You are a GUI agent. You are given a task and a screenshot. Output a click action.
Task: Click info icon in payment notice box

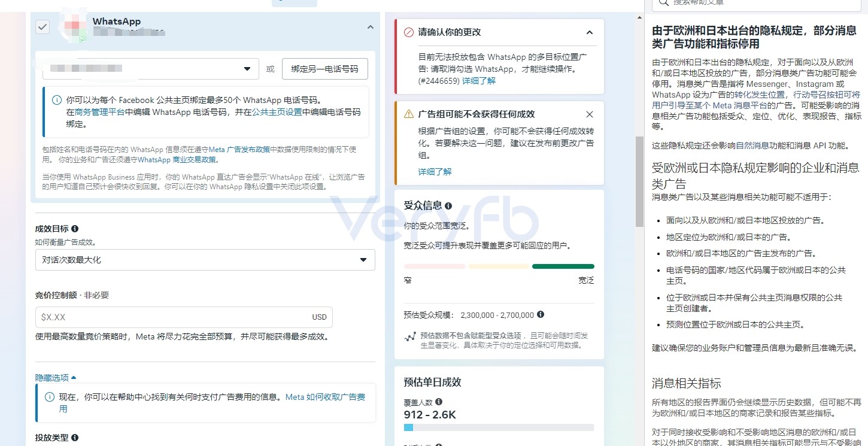(50, 397)
